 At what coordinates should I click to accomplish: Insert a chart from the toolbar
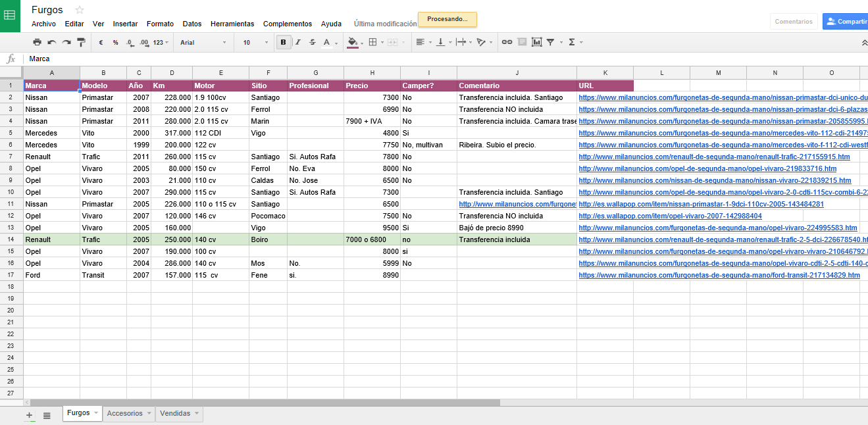[537, 42]
